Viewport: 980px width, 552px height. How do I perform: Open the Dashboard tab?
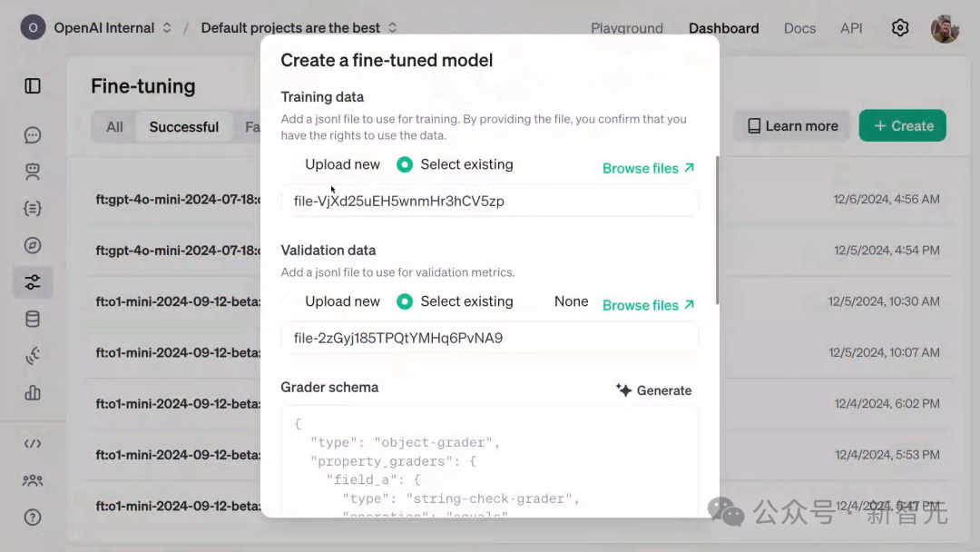coord(724,28)
